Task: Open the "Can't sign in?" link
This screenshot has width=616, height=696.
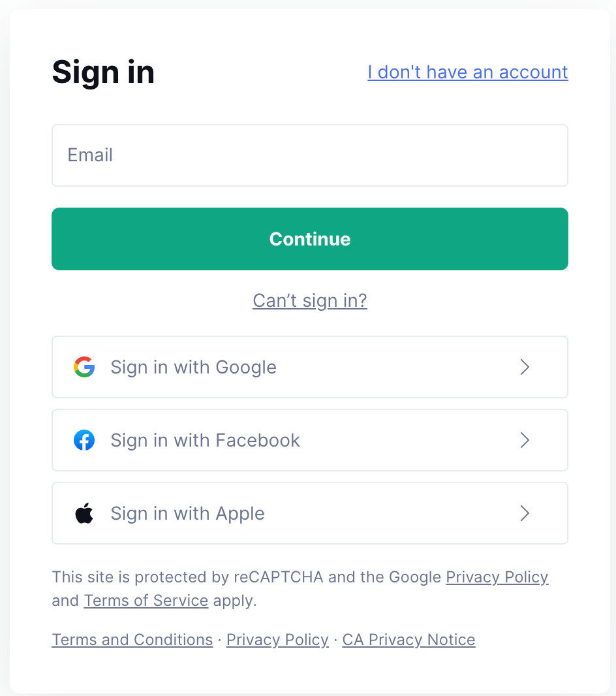Action: (x=310, y=300)
